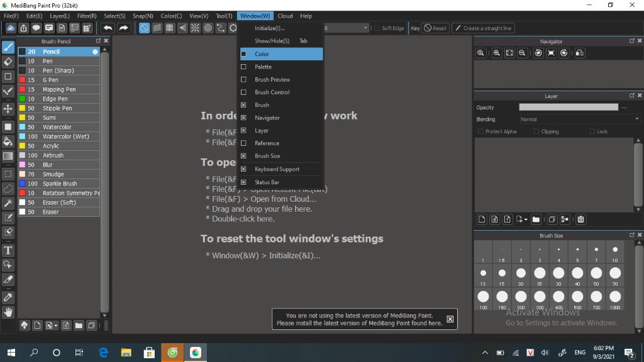
Task: Select the Brush tool in the left toolbar
Action: click(x=8, y=47)
